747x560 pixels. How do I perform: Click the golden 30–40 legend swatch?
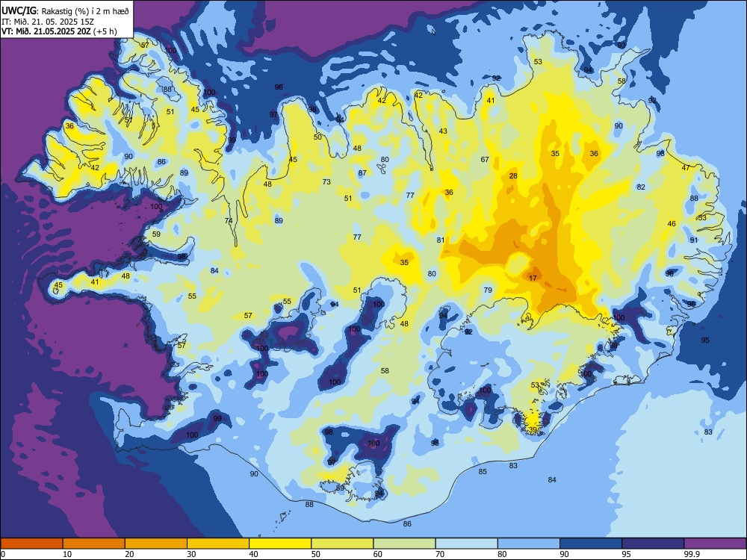click(218, 544)
